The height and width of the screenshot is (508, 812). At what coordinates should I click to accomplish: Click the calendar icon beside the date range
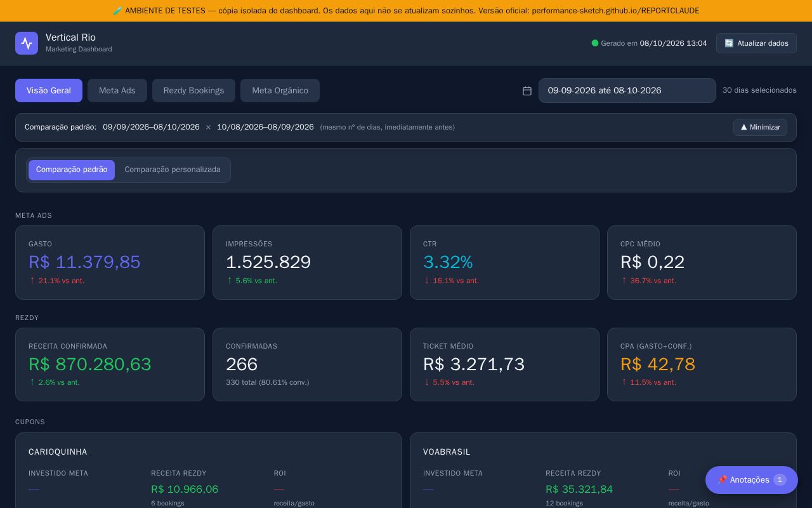(527, 91)
